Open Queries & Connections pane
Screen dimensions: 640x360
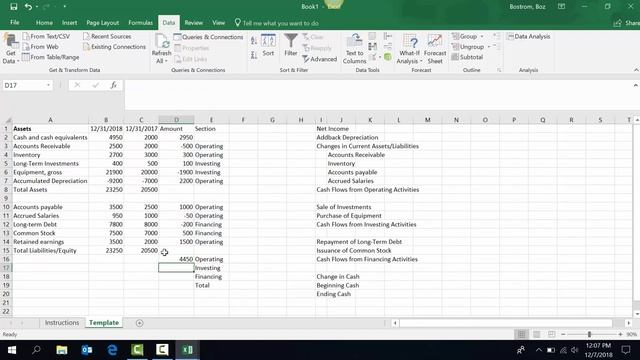pyautogui.click(x=208, y=37)
